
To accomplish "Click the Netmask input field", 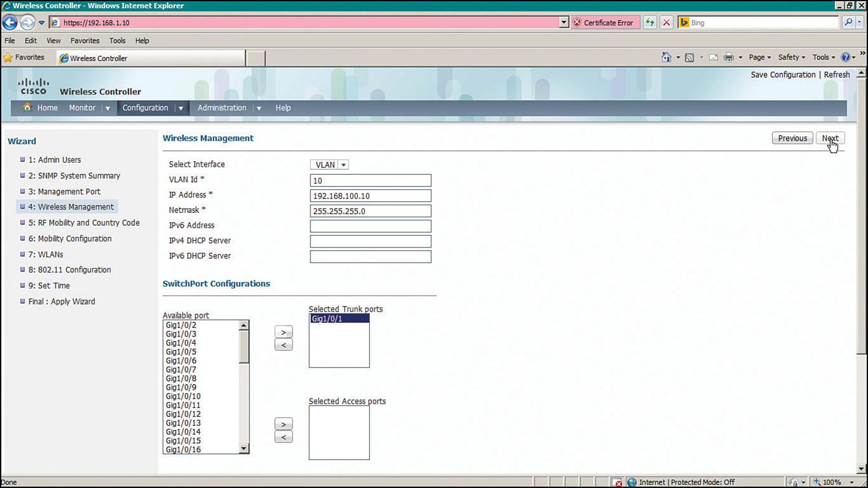I will point(371,211).
